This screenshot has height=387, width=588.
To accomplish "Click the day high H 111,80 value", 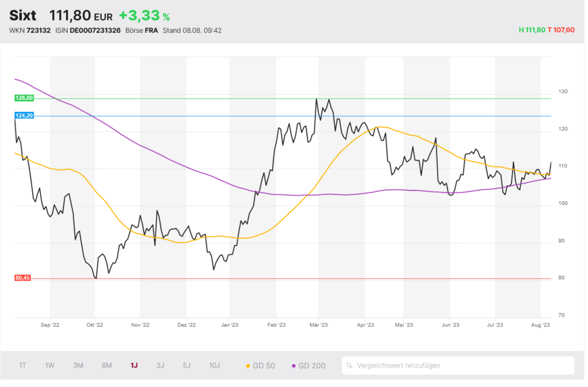I will (531, 31).
